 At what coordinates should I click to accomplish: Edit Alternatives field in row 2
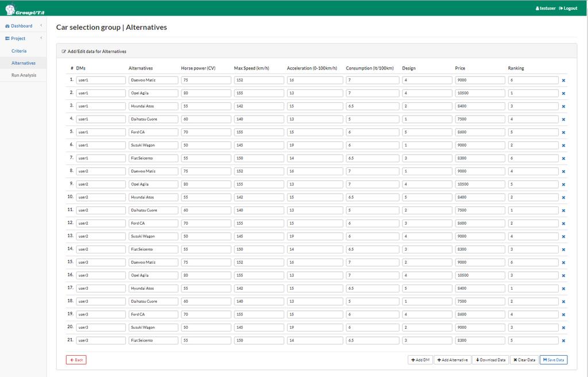click(x=153, y=93)
